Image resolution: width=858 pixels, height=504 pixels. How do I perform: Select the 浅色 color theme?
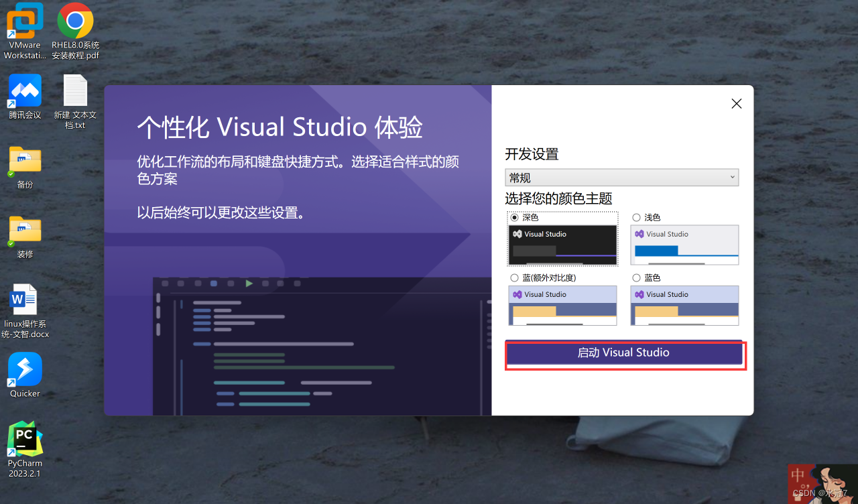(x=637, y=217)
